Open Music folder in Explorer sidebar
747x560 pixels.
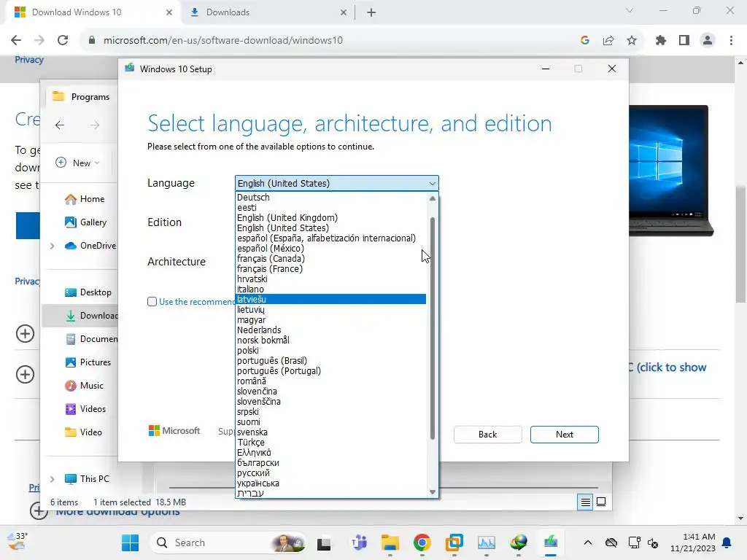pos(84,386)
